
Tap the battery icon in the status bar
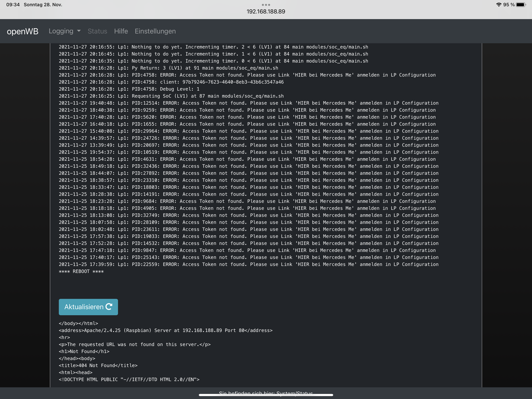(x=521, y=4)
